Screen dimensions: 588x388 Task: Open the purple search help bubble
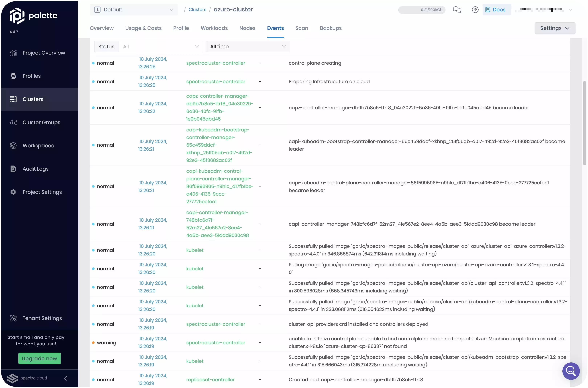click(x=571, y=371)
